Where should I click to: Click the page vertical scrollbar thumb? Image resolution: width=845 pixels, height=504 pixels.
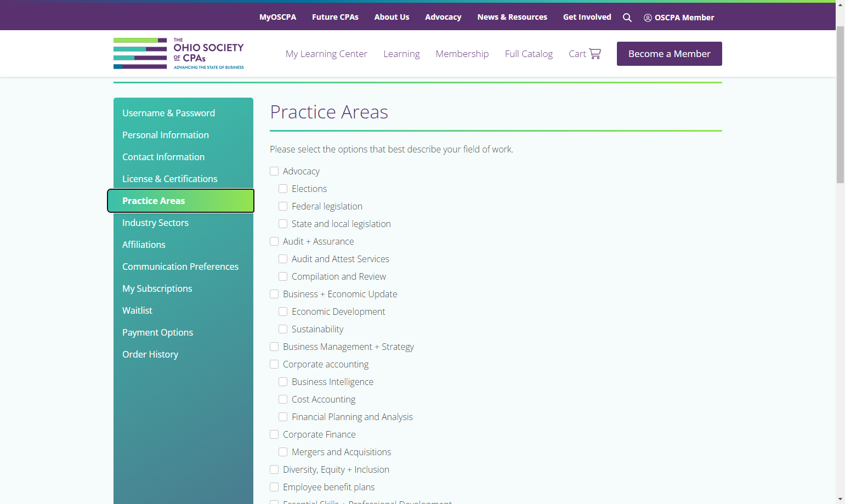tap(840, 104)
